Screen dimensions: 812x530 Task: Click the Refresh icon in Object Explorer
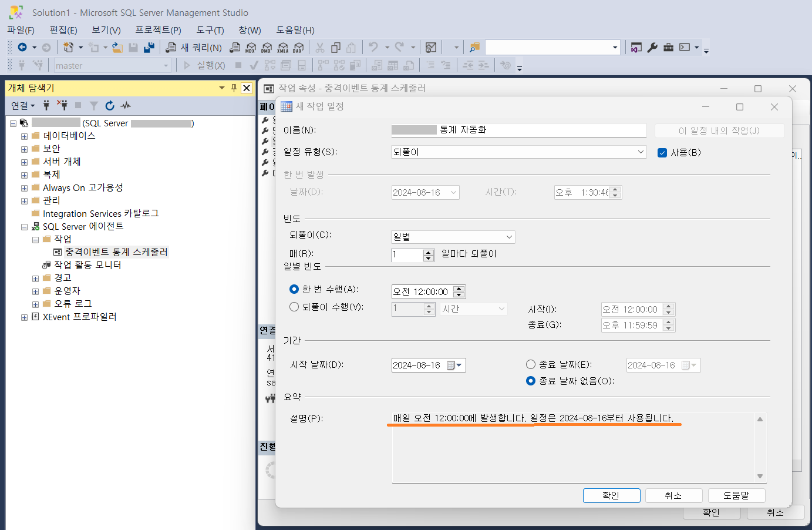coord(109,105)
